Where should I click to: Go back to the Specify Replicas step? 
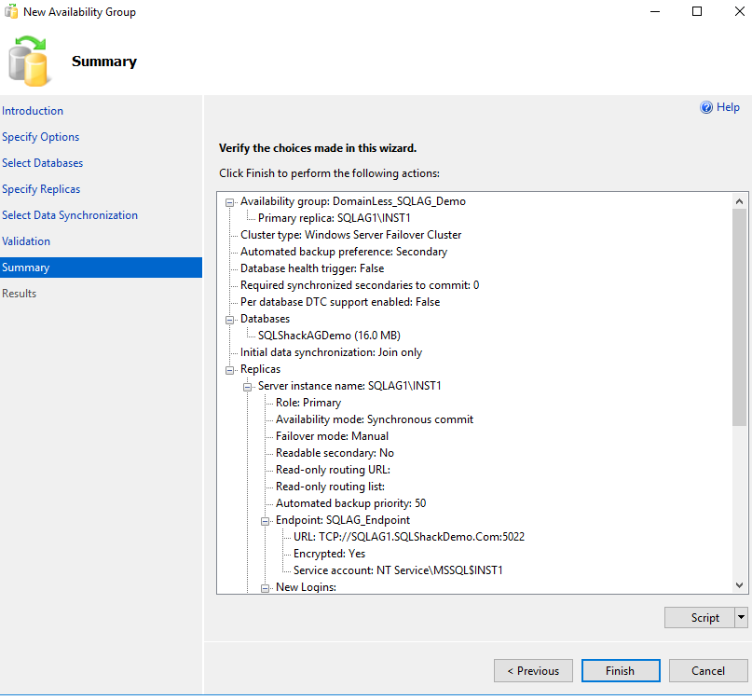41,188
